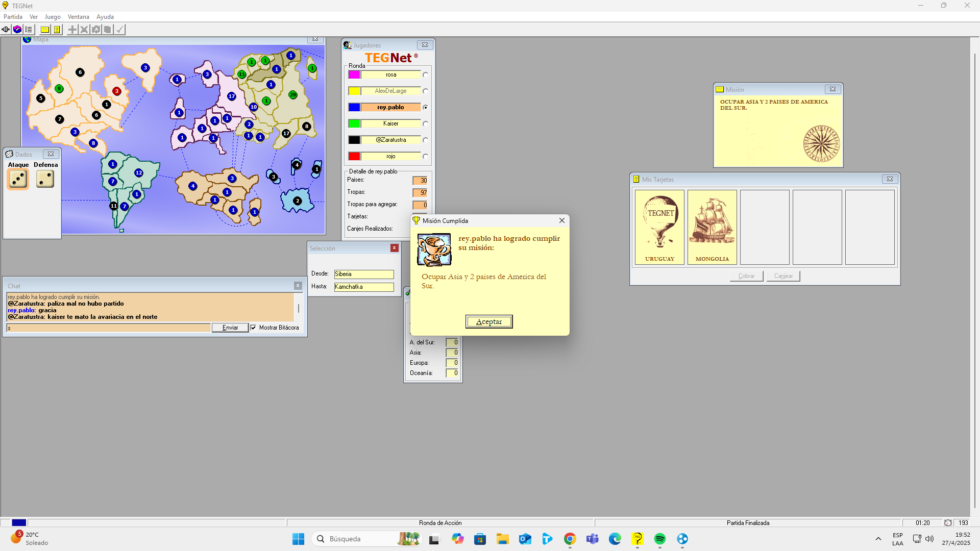Viewport: 980px width, 551px height.
Task: Click the red 3 troop token on Greenland
Action: [117, 91]
